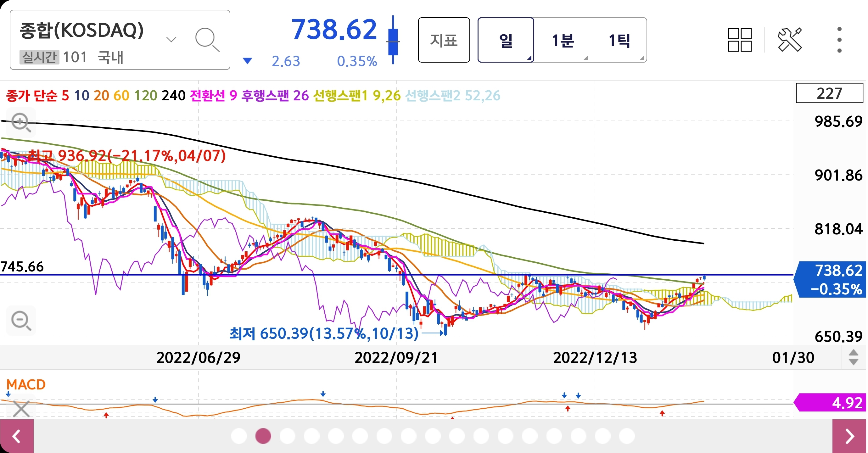Select the first pagination dot
The image size is (868, 453).
[x=239, y=436]
